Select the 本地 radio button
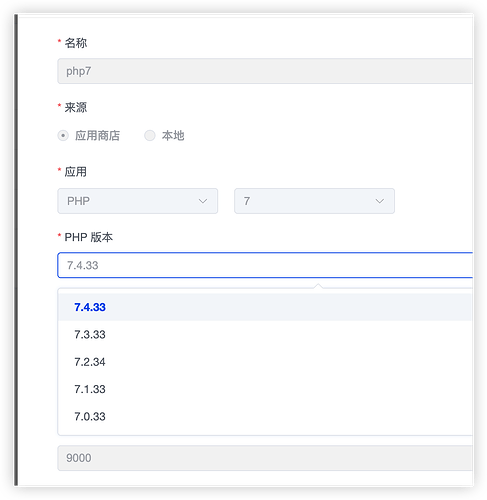487x500 pixels. coord(150,136)
